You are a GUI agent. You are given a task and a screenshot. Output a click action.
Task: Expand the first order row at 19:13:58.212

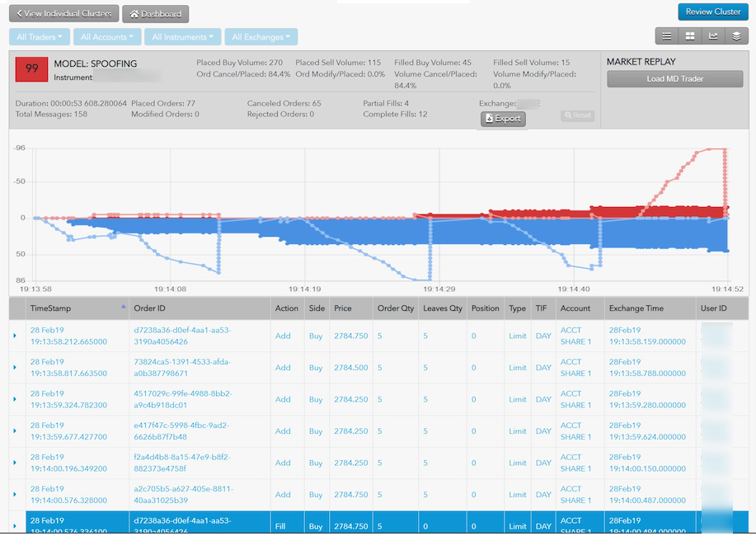[15, 336]
